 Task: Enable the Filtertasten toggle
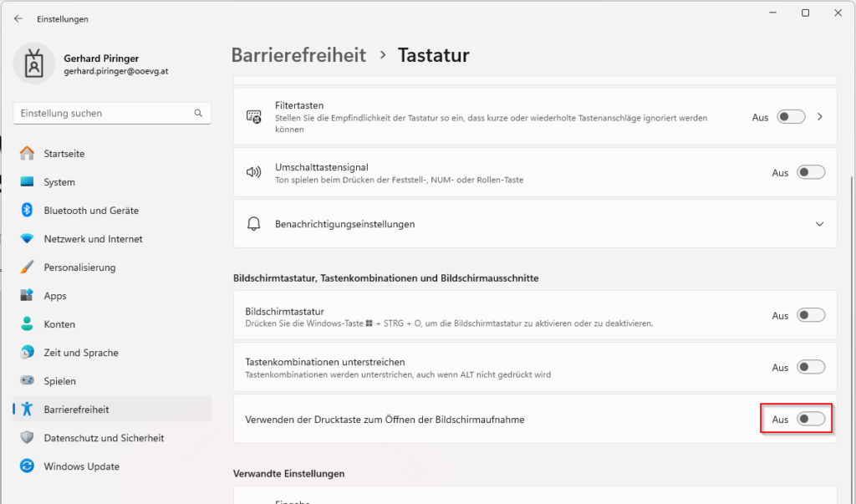(x=791, y=118)
